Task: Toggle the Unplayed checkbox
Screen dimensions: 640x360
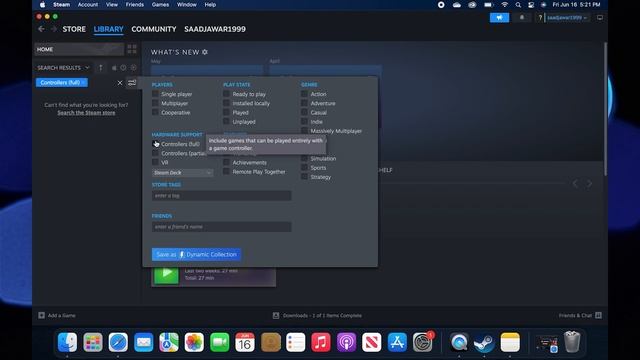Action: point(226,122)
